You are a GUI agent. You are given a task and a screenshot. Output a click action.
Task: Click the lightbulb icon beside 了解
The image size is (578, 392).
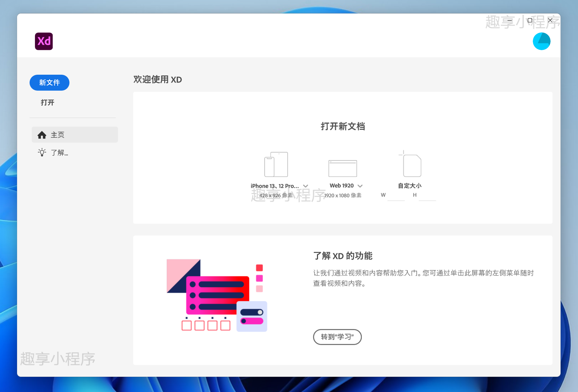(42, 153)
